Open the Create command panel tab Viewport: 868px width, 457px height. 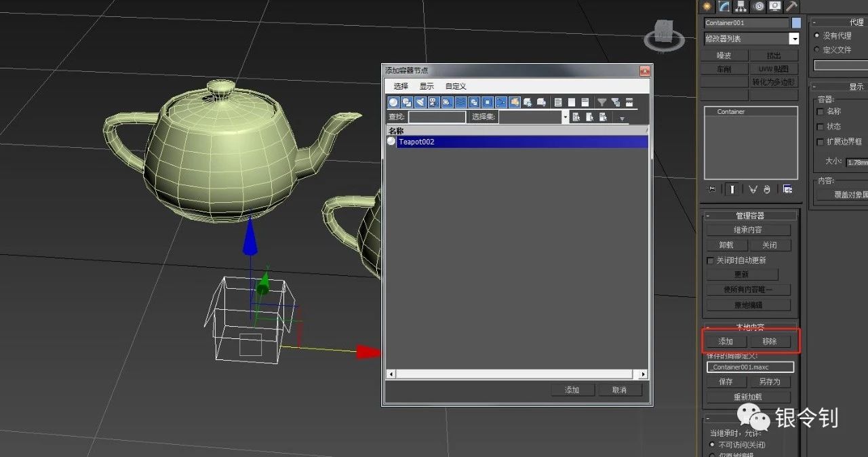click(x=708, y=6)
